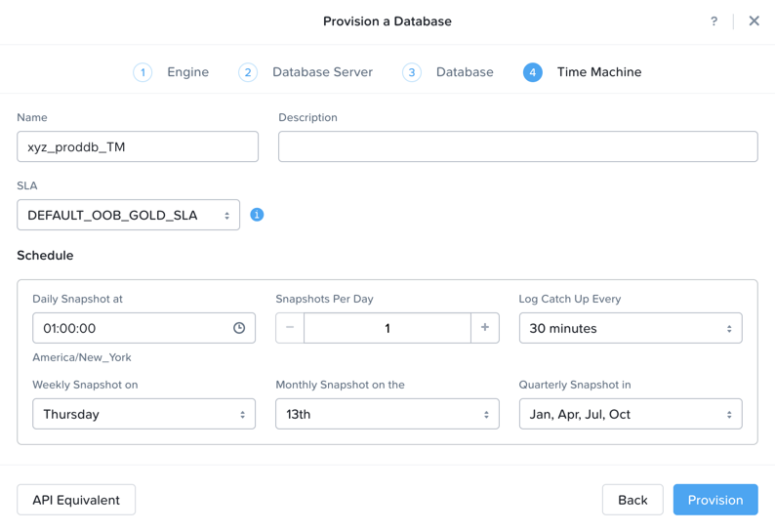Screen dimensions: 775x532
Task: Go to step 1 circle icon
Action: 143,72
